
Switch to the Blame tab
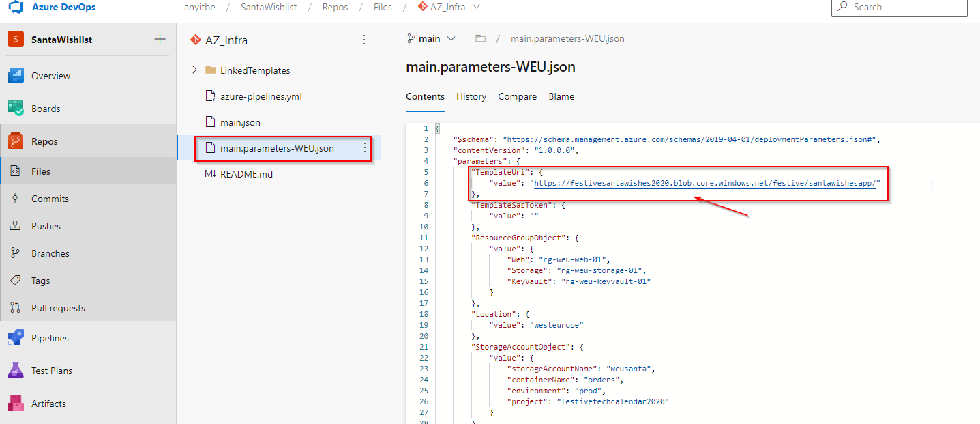click(561, 96)
